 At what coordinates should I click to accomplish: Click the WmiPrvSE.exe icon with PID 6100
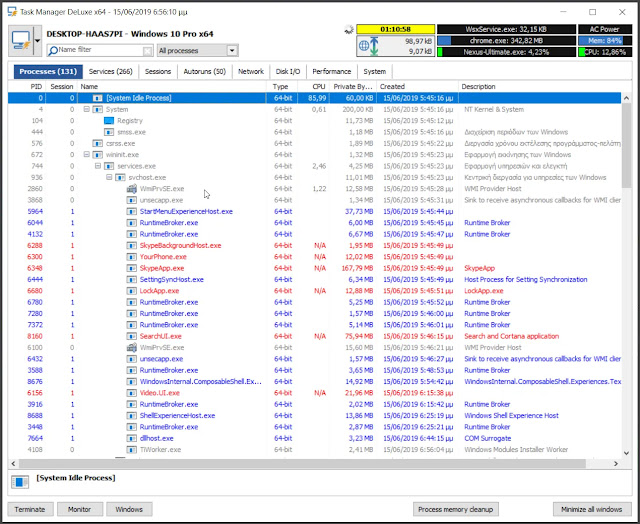tap(131, 348)
